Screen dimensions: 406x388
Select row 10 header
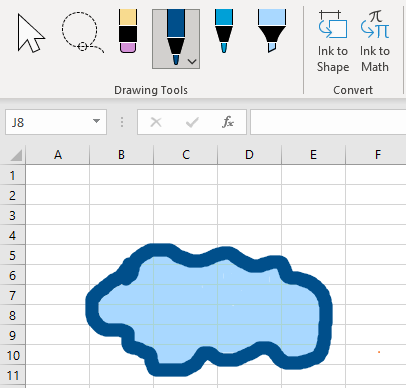point(13,355)
